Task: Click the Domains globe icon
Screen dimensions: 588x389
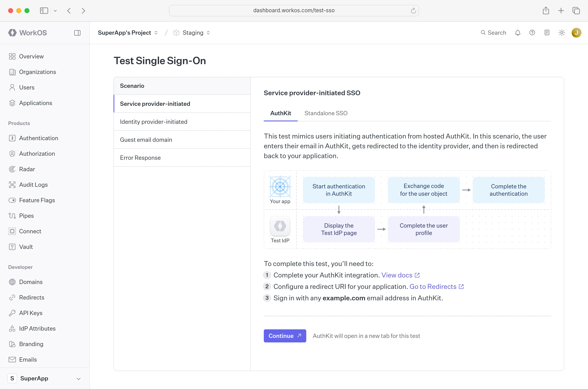Action: pos(12,282)
